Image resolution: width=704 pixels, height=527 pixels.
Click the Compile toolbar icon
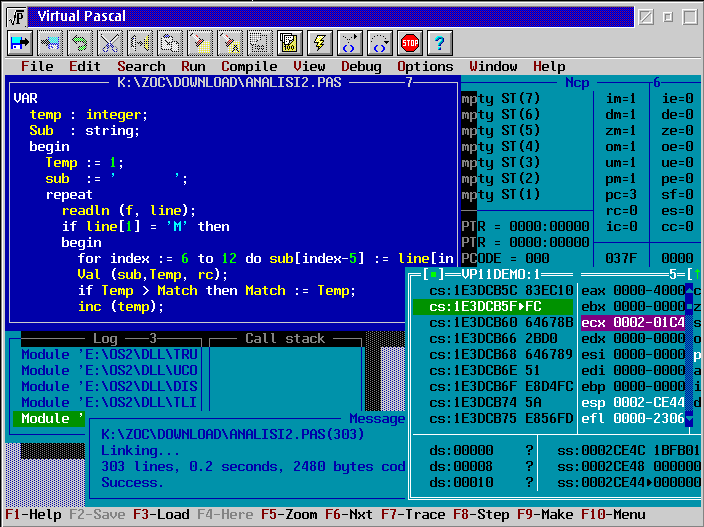289,42
